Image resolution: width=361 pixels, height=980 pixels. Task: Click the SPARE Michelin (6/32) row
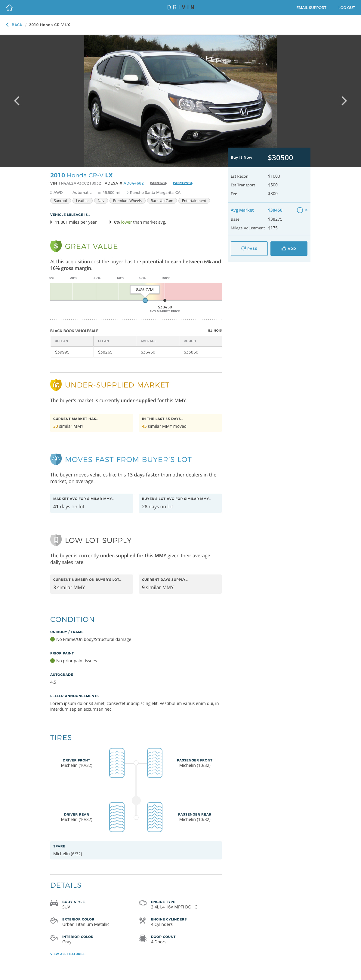pyautogui.click(x=136, y=850)
